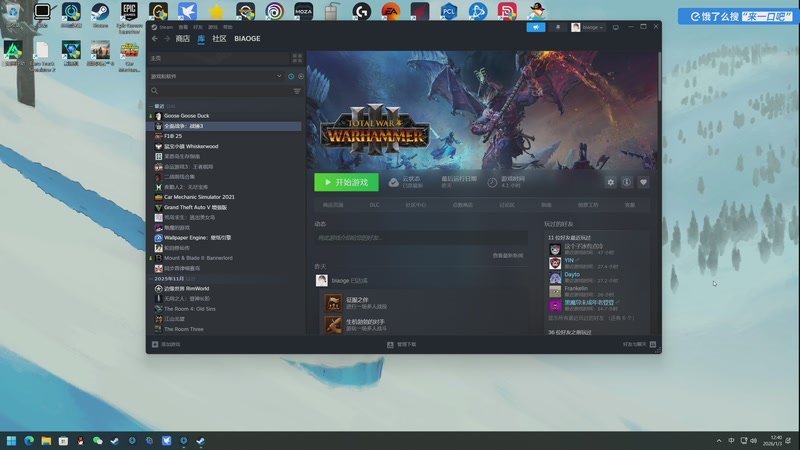Toggle the ready-to-play filter icon
The width and height of the screenshot is (800, 450).
point(301,77)
